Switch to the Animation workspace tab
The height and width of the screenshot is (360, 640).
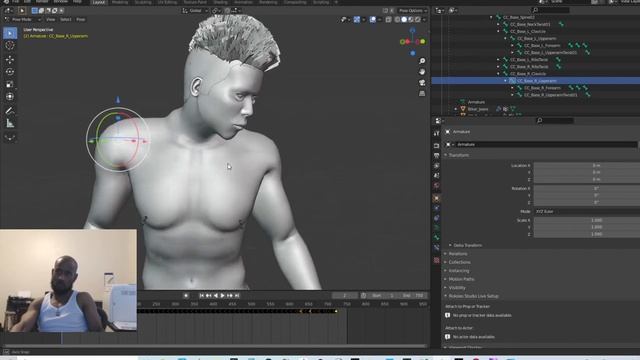tap(243, 2)
